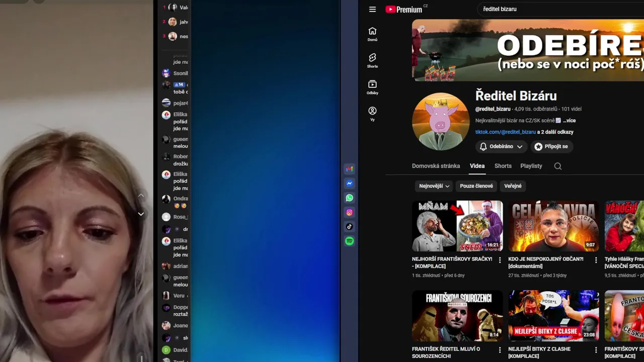Click the Veru chat message row
This screenshot has width=644, height=362.
175,296
